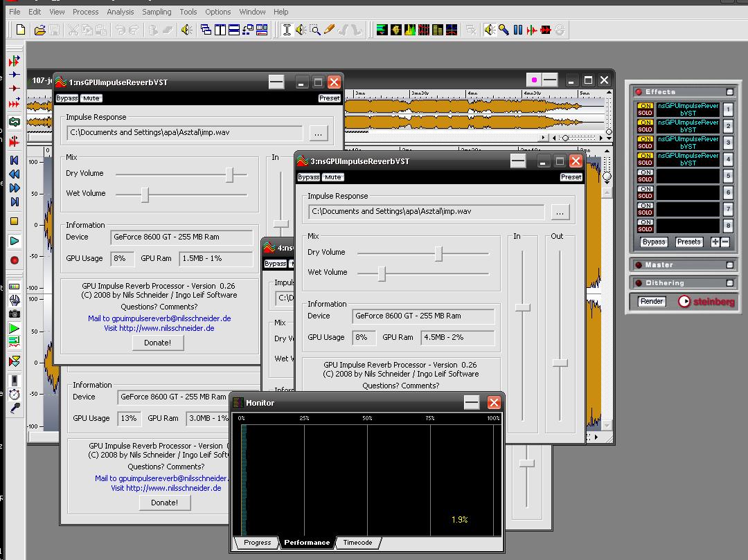The width and height of the screenshot is (748, 560).
Task: Click the red record transport button
Action: (15, 260)
